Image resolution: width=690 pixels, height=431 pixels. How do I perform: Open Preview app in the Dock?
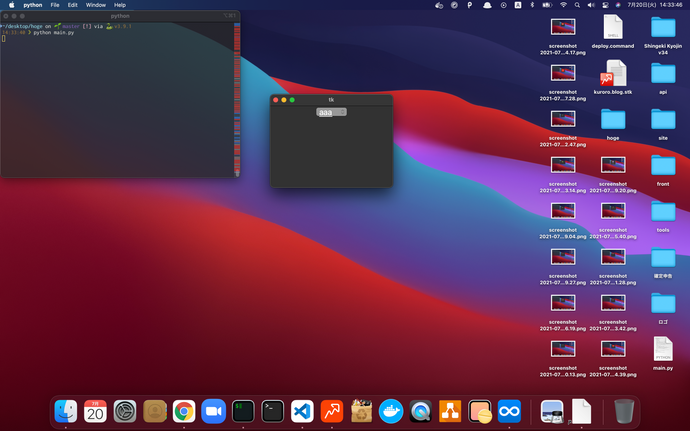[x=552, y=412]
